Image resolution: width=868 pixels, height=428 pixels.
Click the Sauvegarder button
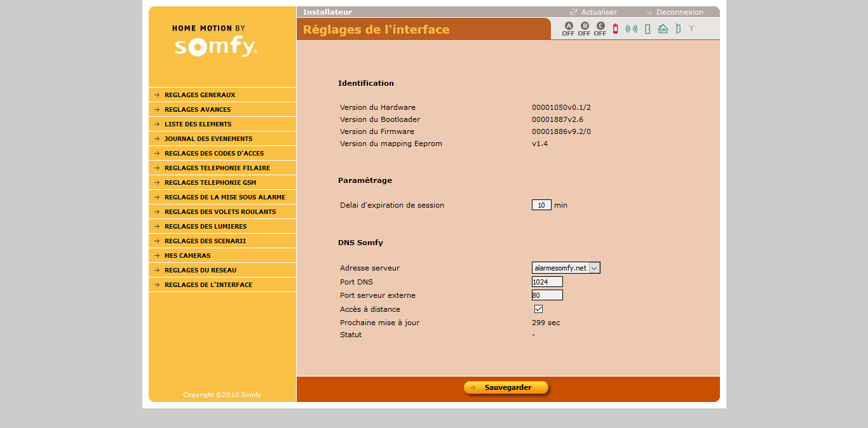click(506, 387)
